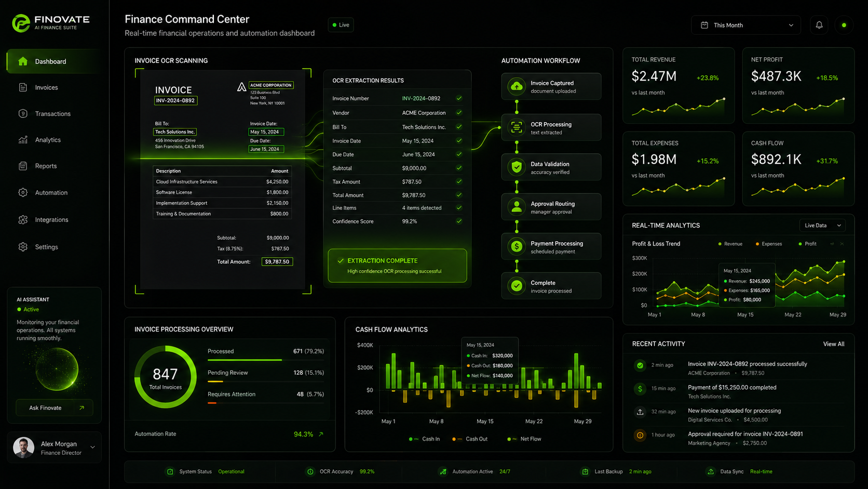Screen dimensions: 868x489
Task: Click the green status dot button at top right
Action: coord(844,25)
